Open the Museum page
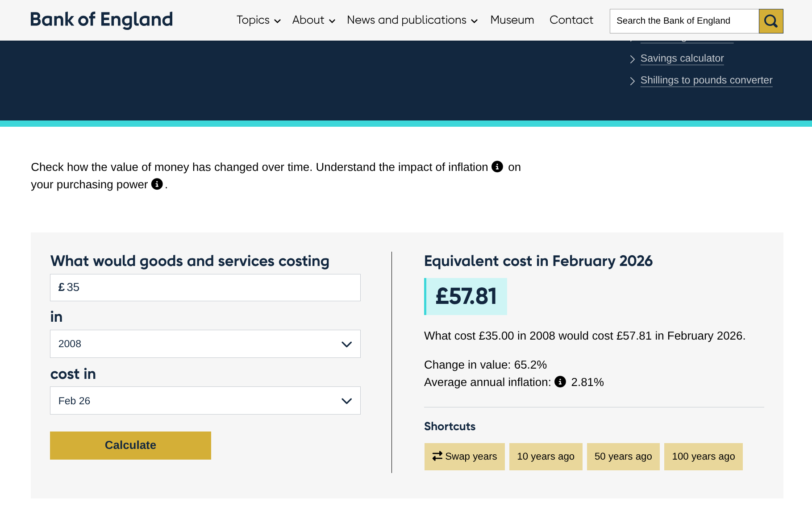Screen dimensions: 812x527 512,20
